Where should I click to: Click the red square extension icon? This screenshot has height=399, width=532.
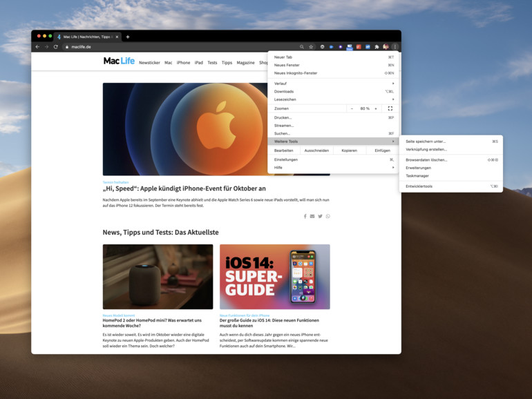359,47
